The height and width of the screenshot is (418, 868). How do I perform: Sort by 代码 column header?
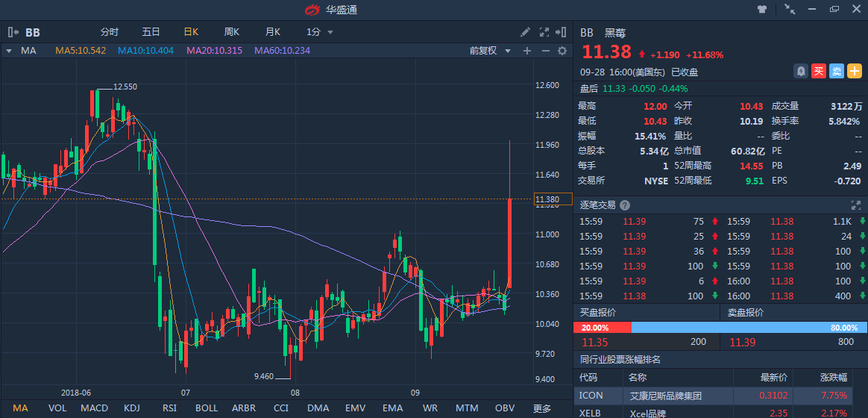pyautogui.click(x=588, y=378)
